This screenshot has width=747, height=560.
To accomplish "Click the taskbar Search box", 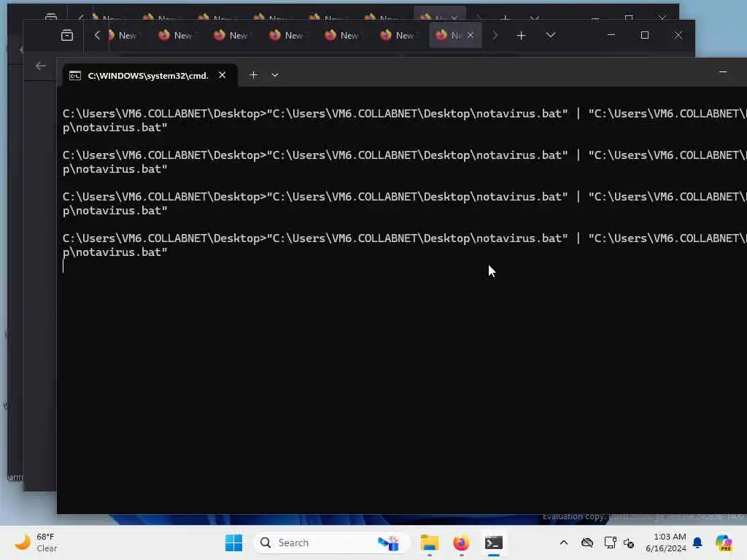I will point(331,542).
